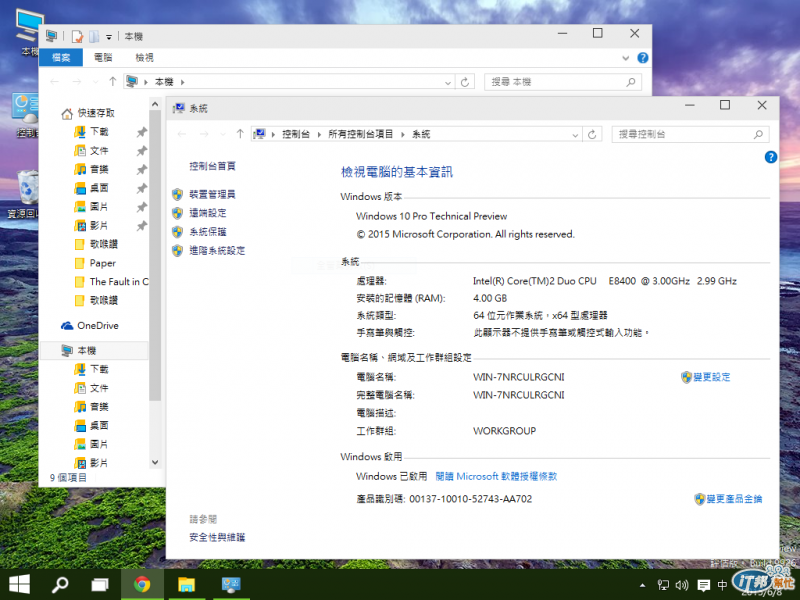Open 安全性與維護 link
This screenshot has height=600, width=800.
(x=217, y=537)
